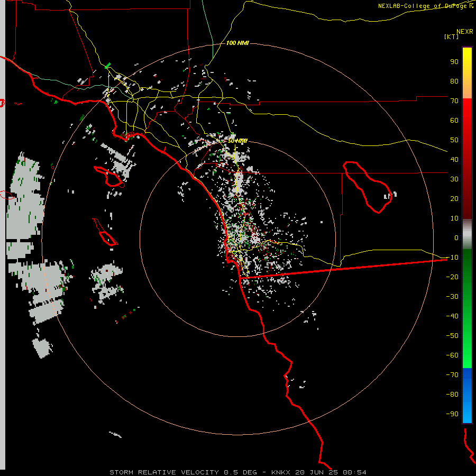The image size is (476, 476).
Task: Select the yellow segment of velocity color bar
Action: 467,73
